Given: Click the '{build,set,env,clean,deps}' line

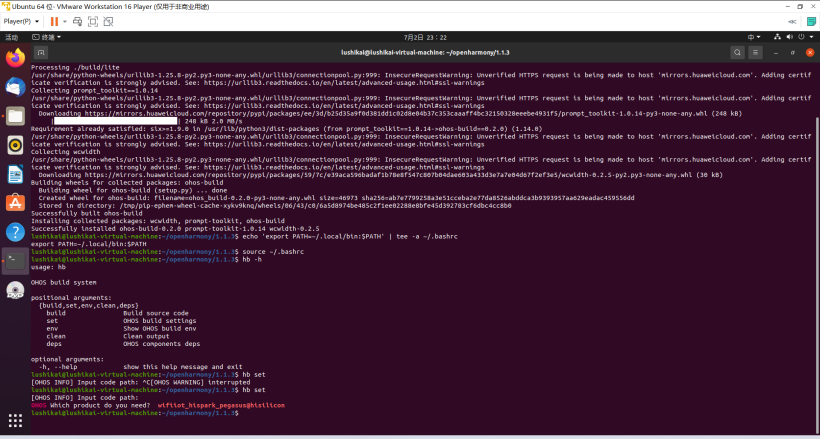Looking at the screenshot, I should tap(88, 306).
